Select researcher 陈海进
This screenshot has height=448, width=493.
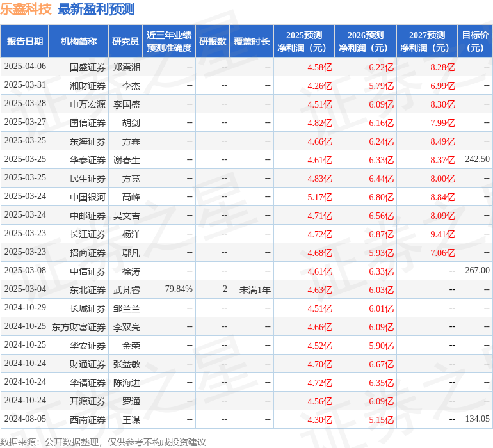coord(127,383)
